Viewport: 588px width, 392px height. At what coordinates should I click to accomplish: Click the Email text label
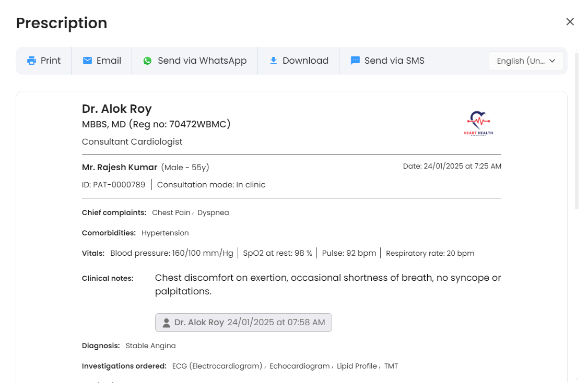(109, 61)
